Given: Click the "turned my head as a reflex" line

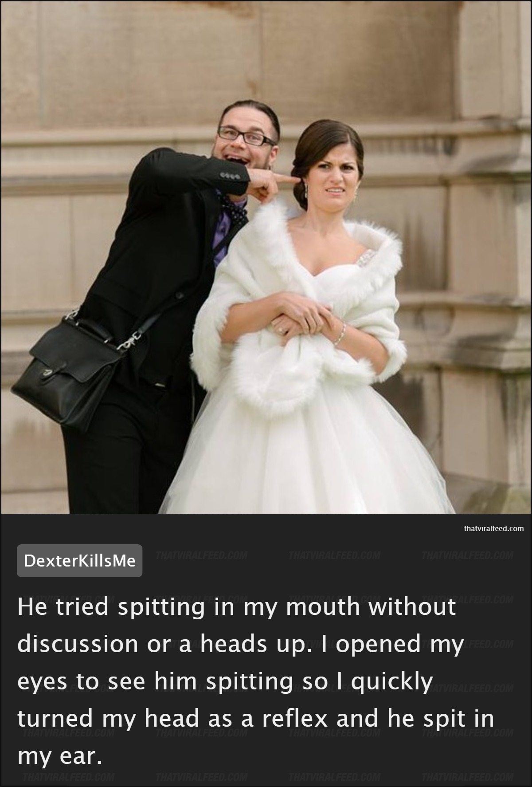Looking at the screenshot, I should pos(175,718).
